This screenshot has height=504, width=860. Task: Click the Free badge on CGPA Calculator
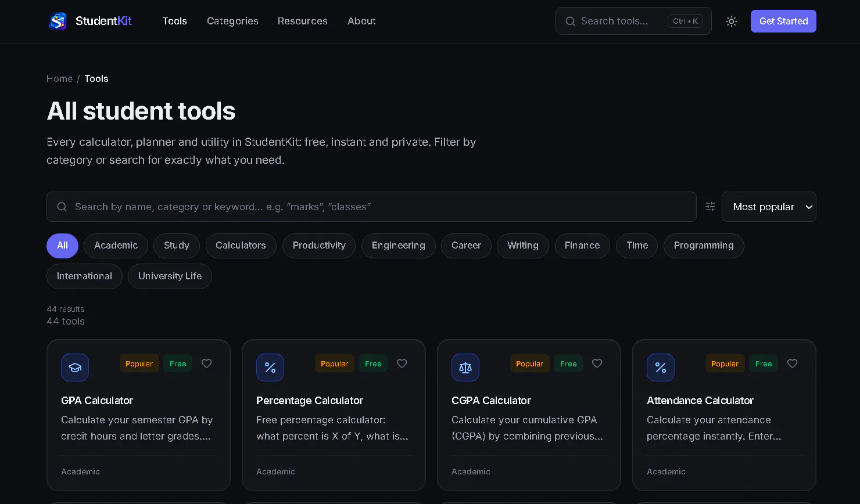point(568,363)
